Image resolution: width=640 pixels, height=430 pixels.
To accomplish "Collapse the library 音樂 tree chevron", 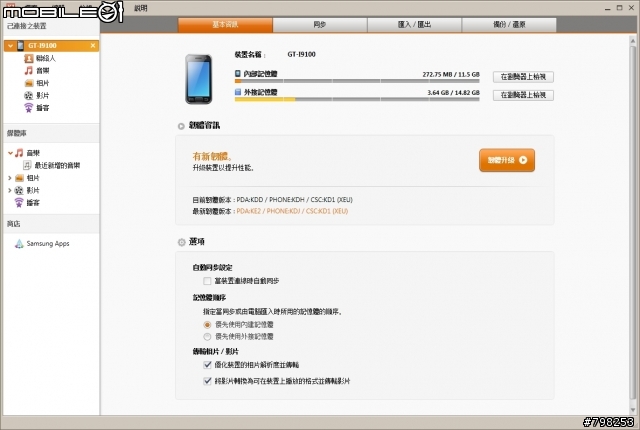I will 10,153.
